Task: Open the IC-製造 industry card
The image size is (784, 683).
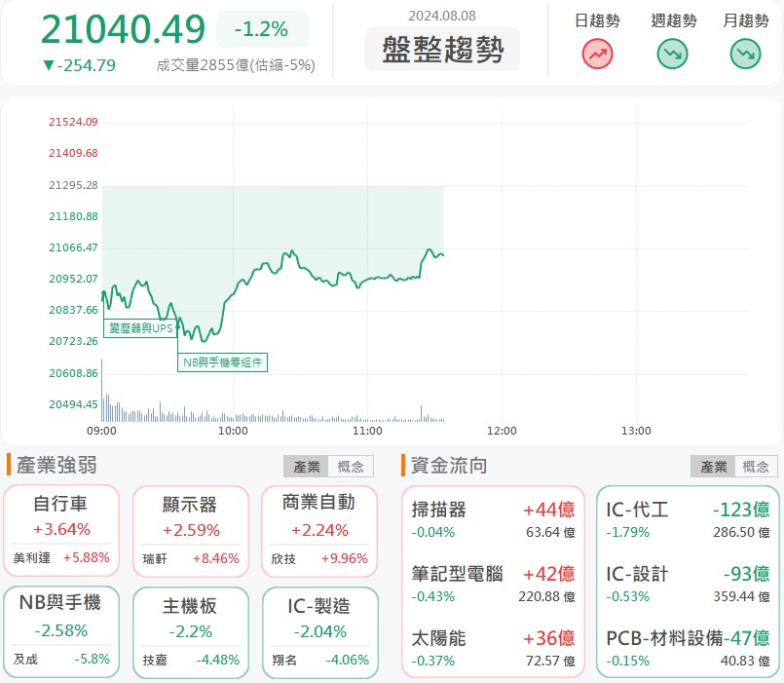Action: (319, 632)
